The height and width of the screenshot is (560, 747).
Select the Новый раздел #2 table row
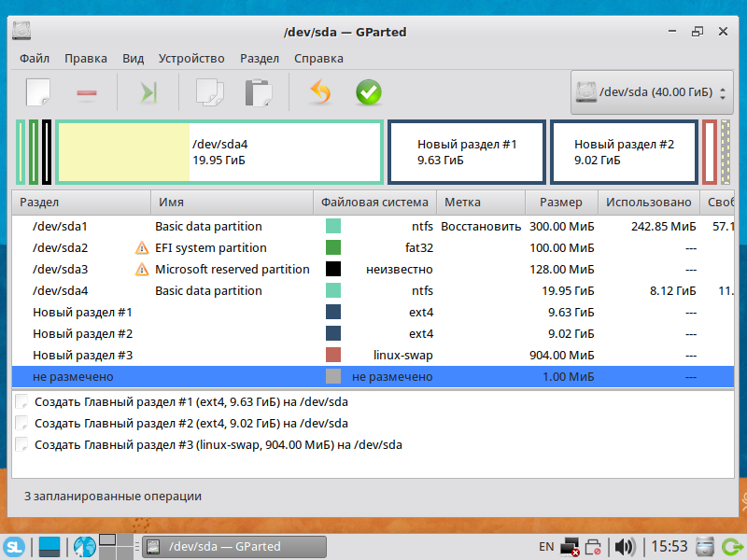click(x=373, y=333)
